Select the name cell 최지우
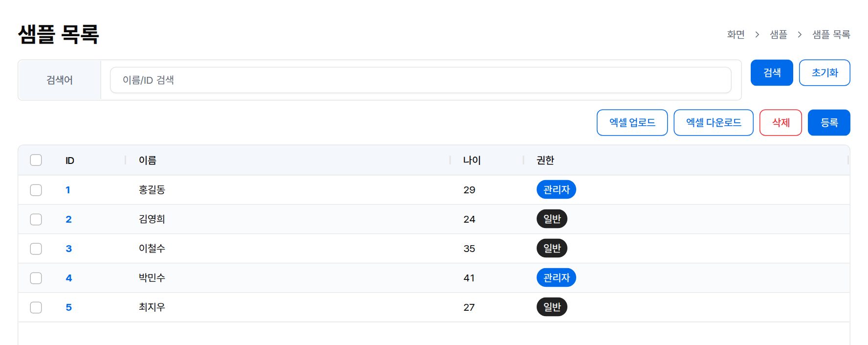This screenshot has width=868, height=345. tap(152, 307)
